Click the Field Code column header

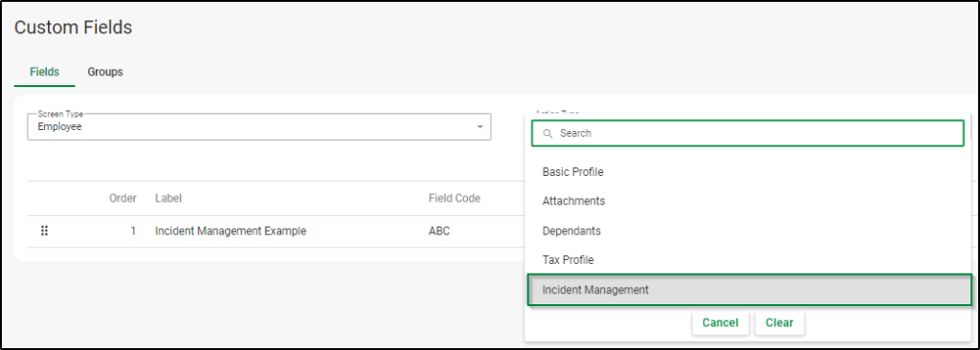click(455, 198)
